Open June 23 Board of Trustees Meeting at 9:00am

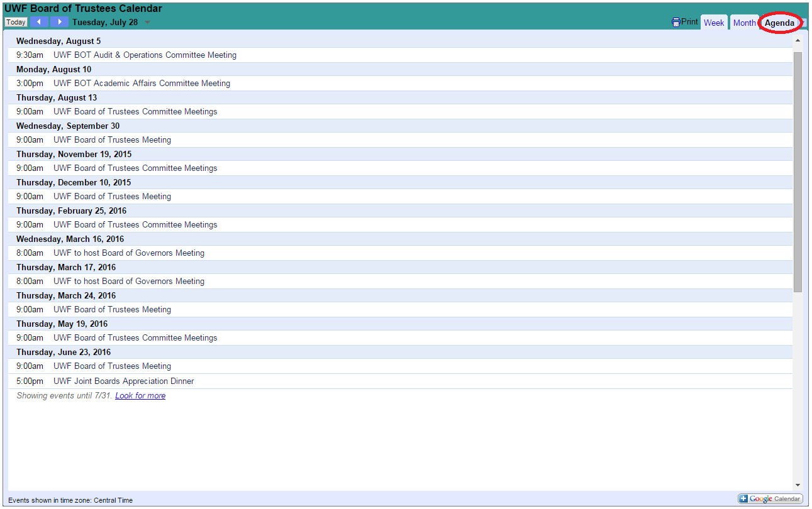pyautogui.click(x=112, y=366)
